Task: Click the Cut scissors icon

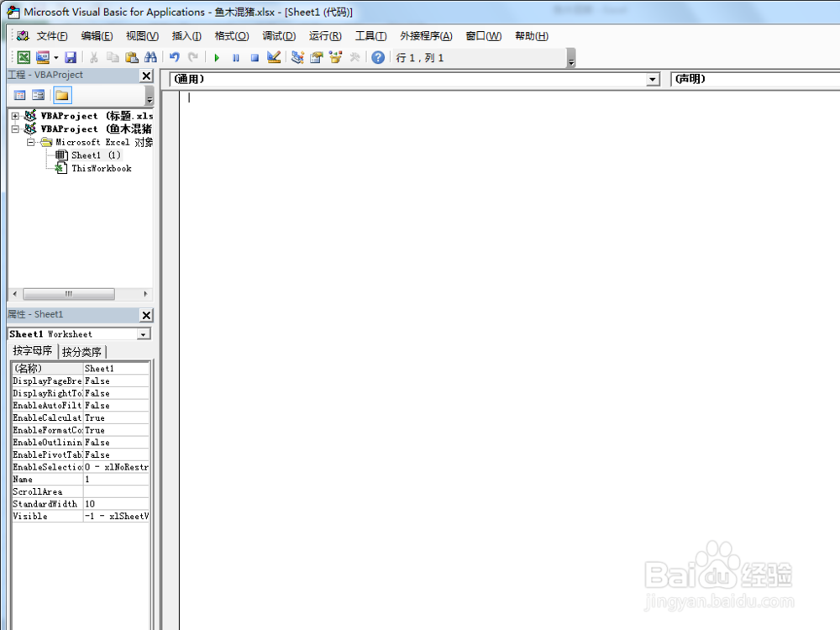Action: pos(94,57)
